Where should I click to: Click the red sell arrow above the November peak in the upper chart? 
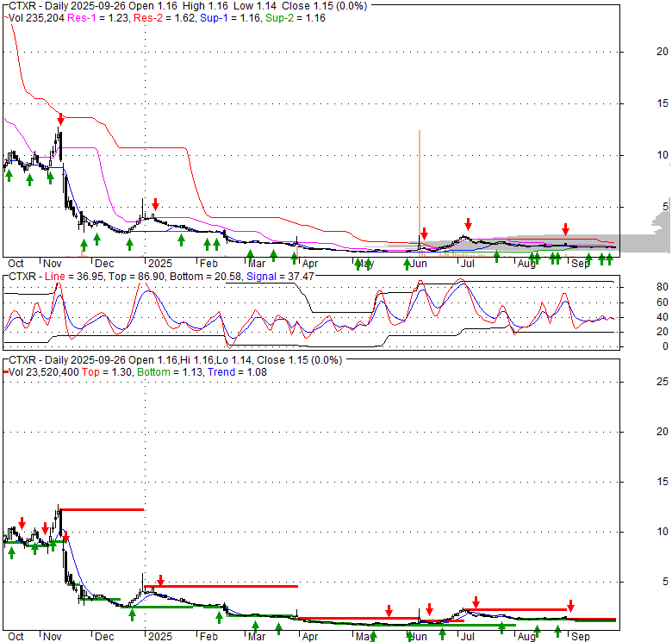pos(60,119)
